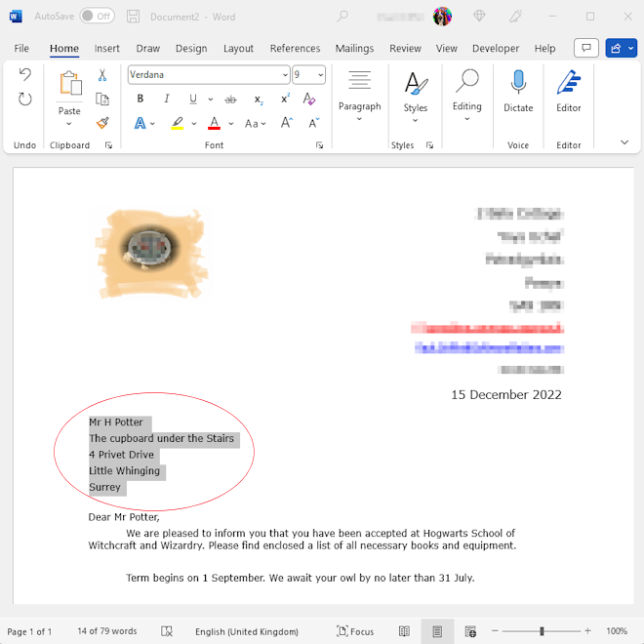Expand the Styles gallery
Image resolution: width=644 pixels, height=644 pixels.
point(416,97)
